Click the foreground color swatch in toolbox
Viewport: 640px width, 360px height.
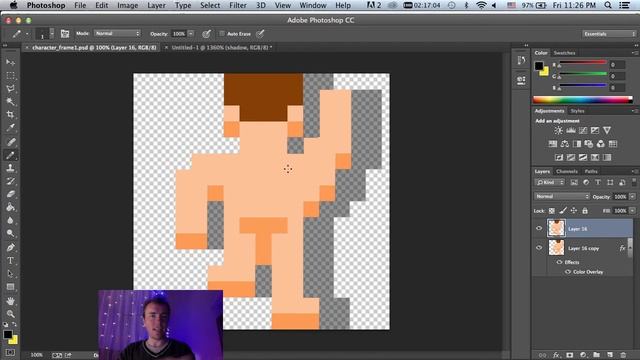pyautogui.click(x=7, y=334)
